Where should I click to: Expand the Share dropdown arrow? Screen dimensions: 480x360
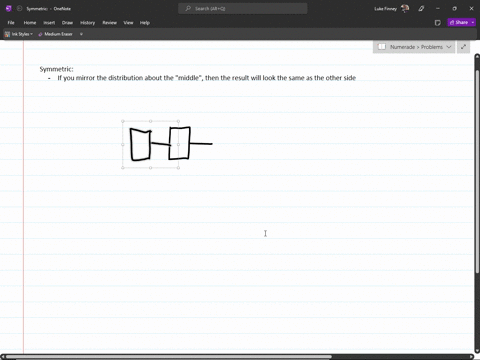point(473,22)
